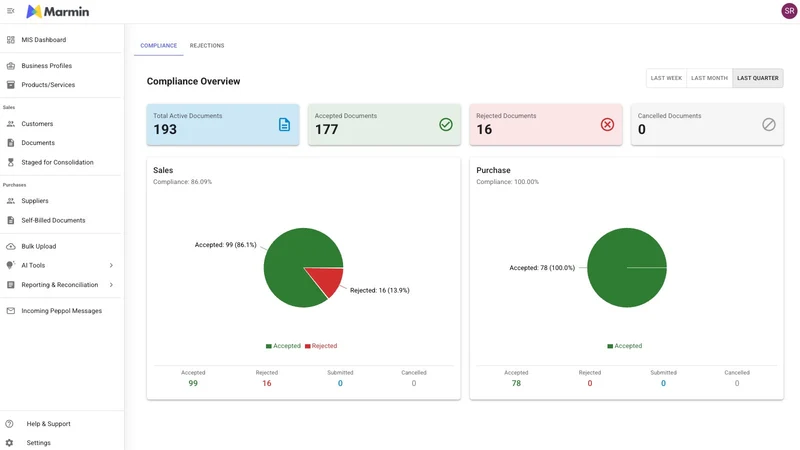Click the Accepted Documents value 177
The height and width of the screenshot is (450, 800).
tap(327, 130)
